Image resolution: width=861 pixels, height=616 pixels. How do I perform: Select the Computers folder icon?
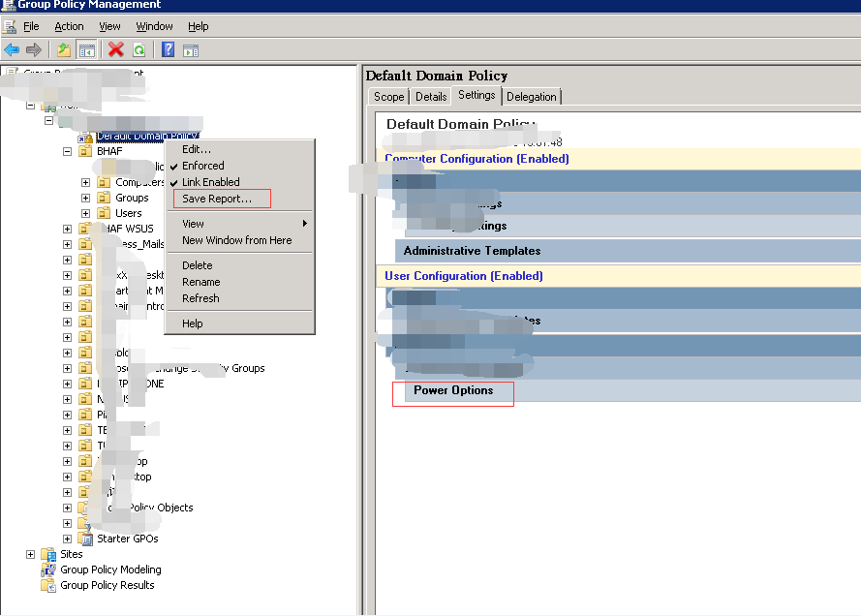104,182
